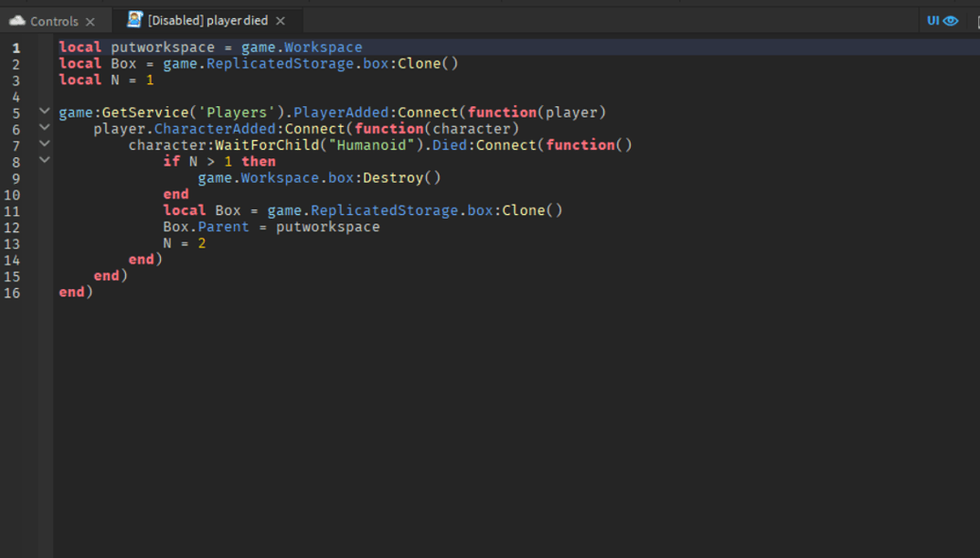The height and width of the screenshot is (558, 980).
Task: Click the value 1 on line 3
Action: tap(150, 80)
